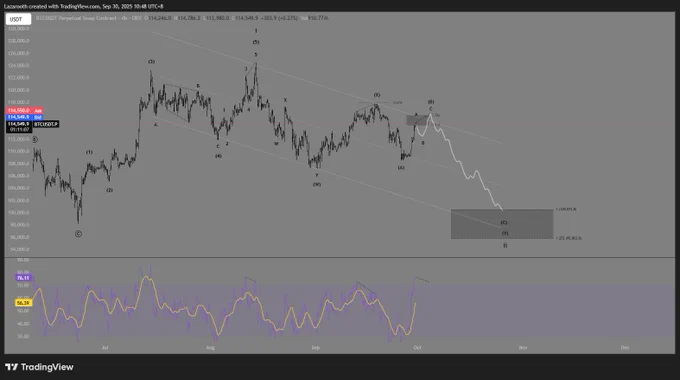This screenshot has width=680, height=380.
Task: Select the small gray rectangle near October peak
Action: pyautogui.click(x=417, y=120)
